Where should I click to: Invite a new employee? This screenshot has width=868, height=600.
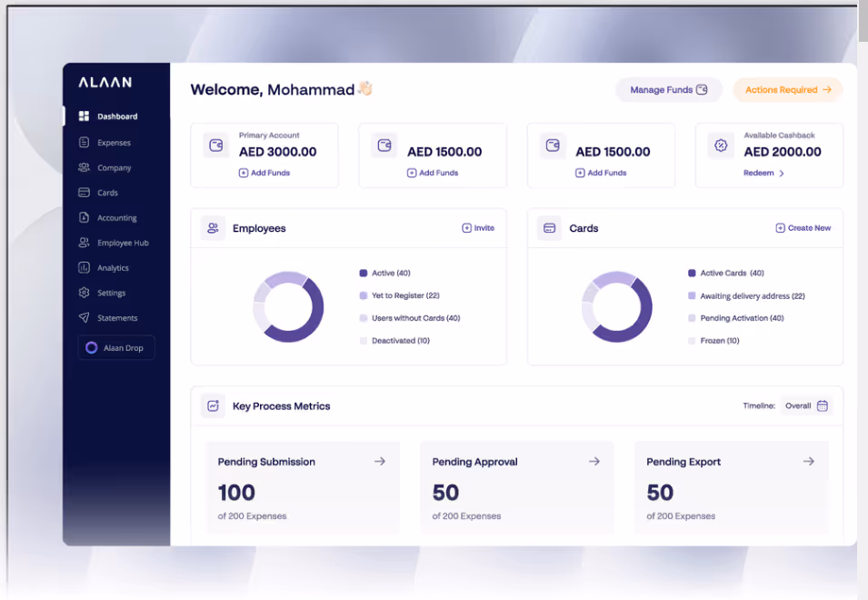pos(478,228)
